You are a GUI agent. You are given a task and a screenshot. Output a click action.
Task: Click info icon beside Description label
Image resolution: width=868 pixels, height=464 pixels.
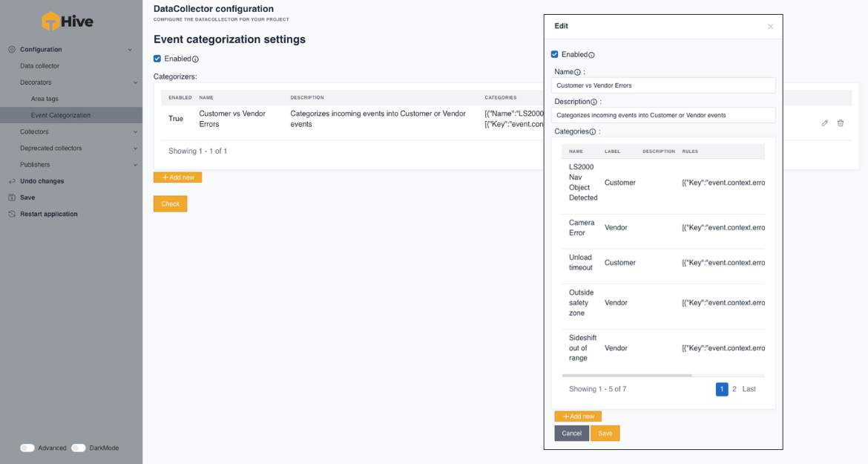(594, 102)
